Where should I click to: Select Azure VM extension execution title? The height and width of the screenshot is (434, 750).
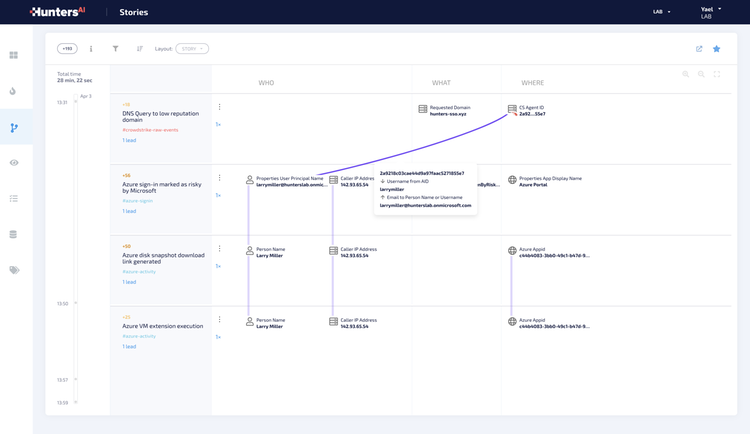[x=163, y=326]
